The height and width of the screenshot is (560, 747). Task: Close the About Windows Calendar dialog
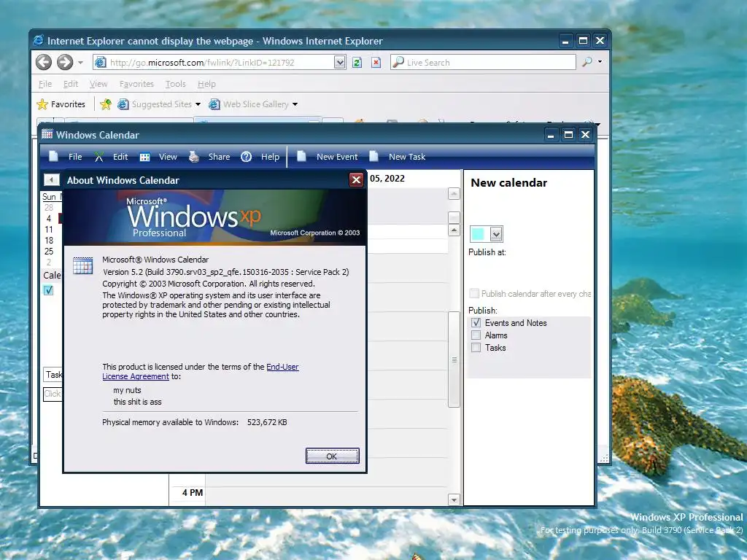[x=356, y=180]
